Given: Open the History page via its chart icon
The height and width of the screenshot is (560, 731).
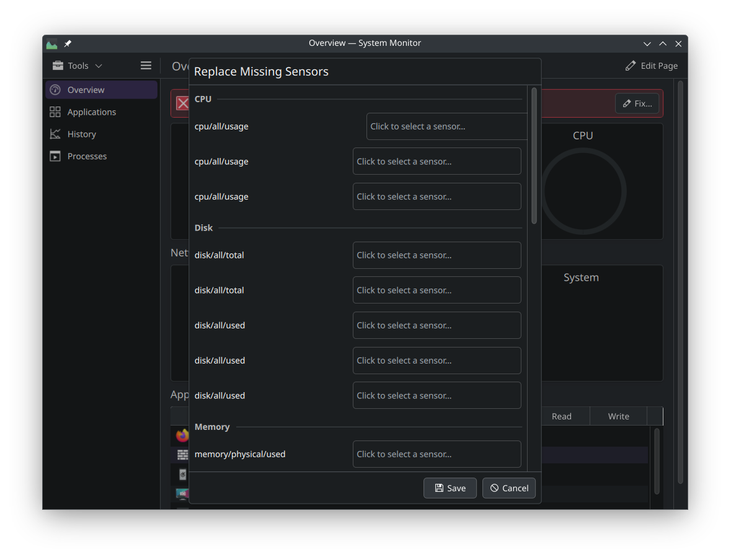Looking at the screenshot, I should pos(55,134).
